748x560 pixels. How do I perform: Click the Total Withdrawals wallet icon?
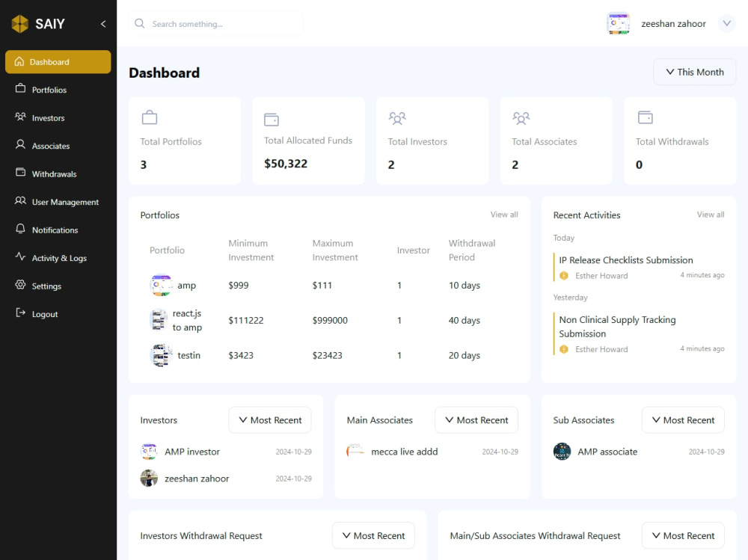(x=645, y=117)
